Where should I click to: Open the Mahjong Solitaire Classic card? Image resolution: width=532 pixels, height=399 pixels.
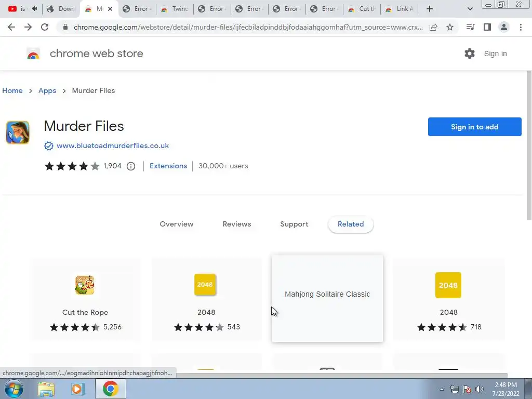pos(327,298)
